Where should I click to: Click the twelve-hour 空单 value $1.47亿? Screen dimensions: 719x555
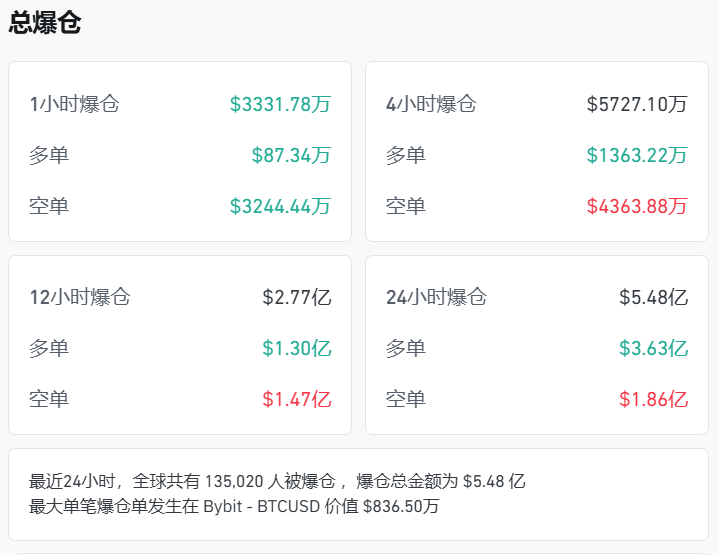(296, 399)
